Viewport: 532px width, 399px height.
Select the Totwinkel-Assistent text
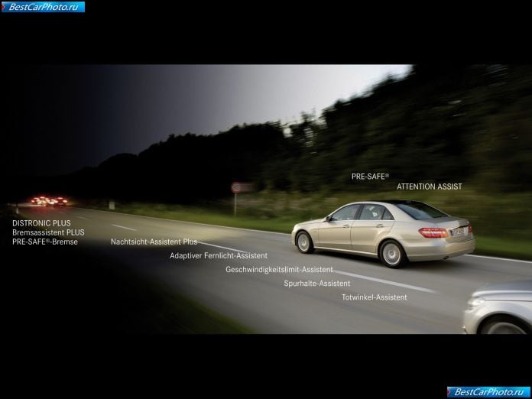tap(375, 297)
